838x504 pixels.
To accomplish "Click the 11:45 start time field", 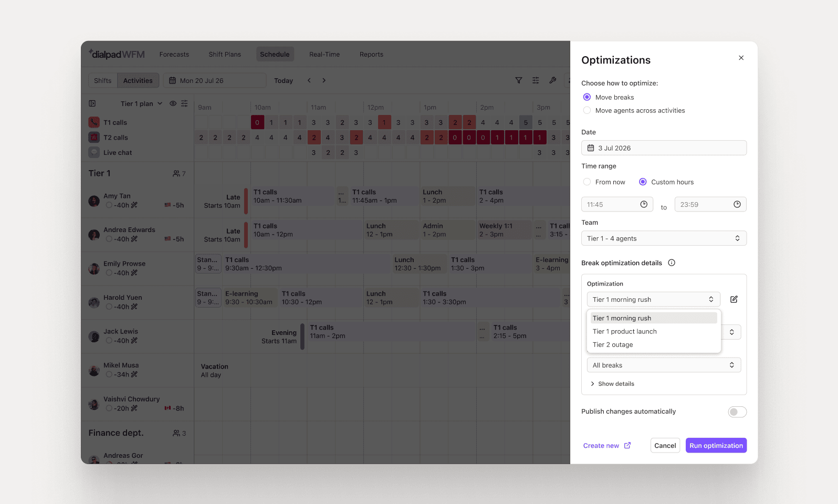I will 617,204.
